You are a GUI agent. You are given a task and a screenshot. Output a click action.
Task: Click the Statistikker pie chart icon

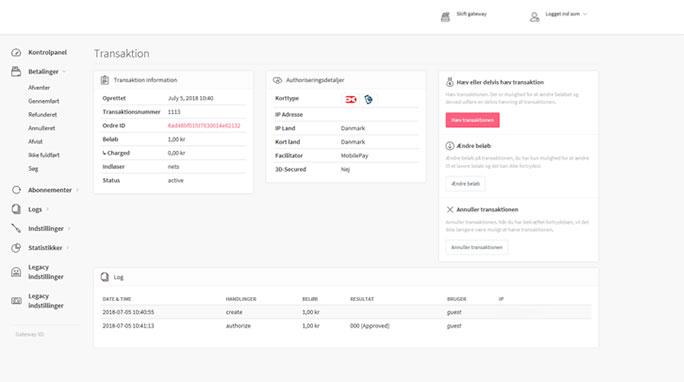click(16, 248)
